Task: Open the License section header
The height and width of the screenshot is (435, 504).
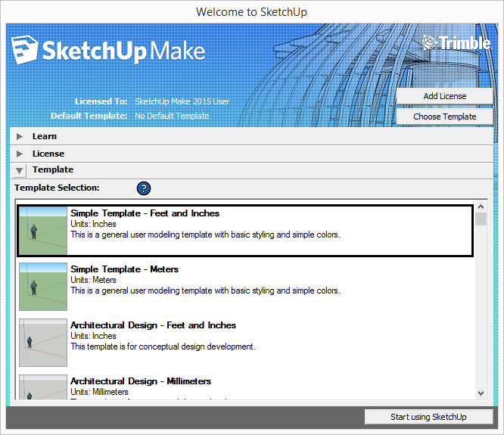Action: coord(252,154)
